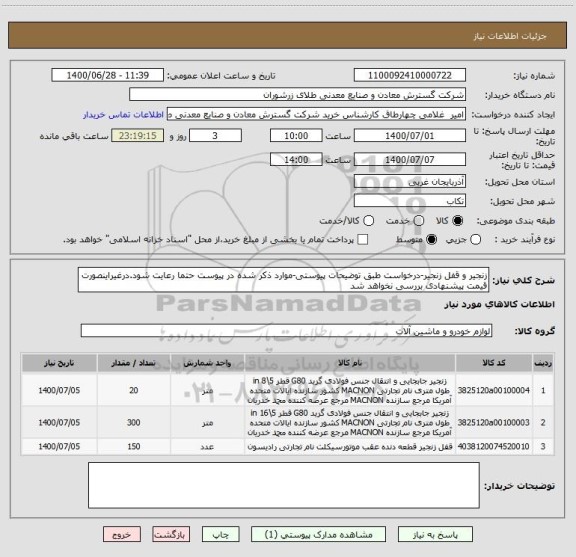The image size is (576, 557).
Task: Click the چاپ print button
Action: [x=221, y=535]
